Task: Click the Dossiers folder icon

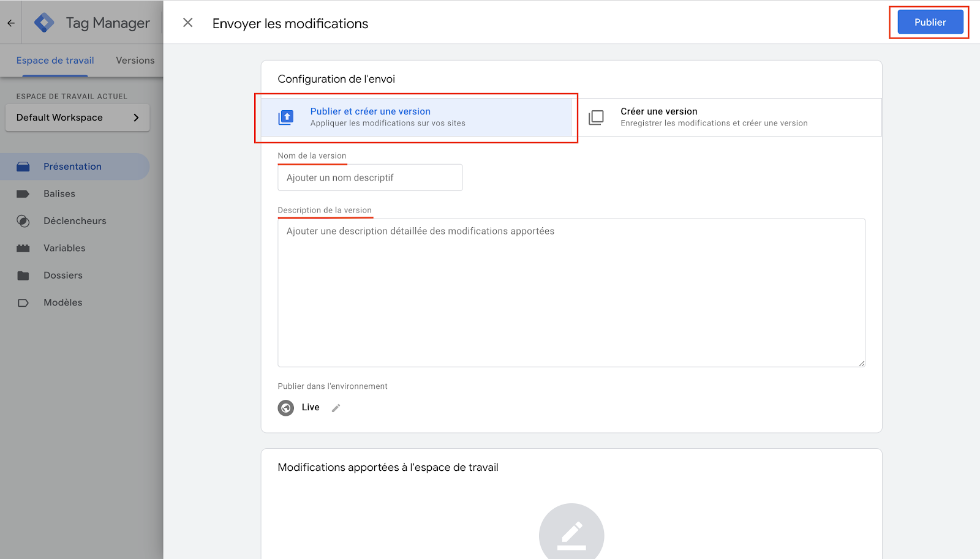Action: pyautogui.click(x=23, y=276)
